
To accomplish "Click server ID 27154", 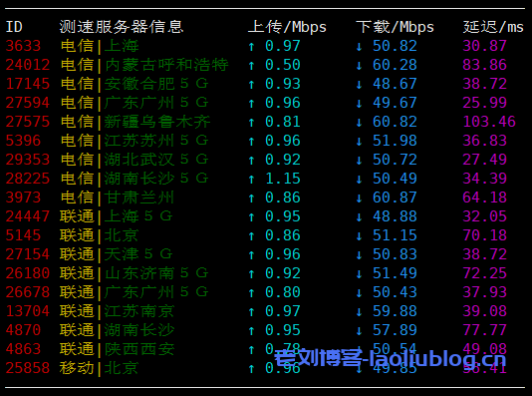I will click(x=28, y=254).
